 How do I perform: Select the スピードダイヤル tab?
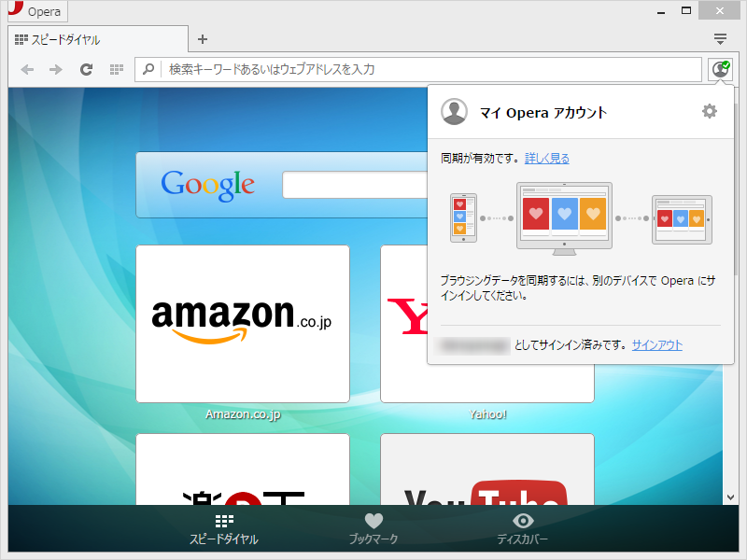pyautogui.click(x=93, y=39)
